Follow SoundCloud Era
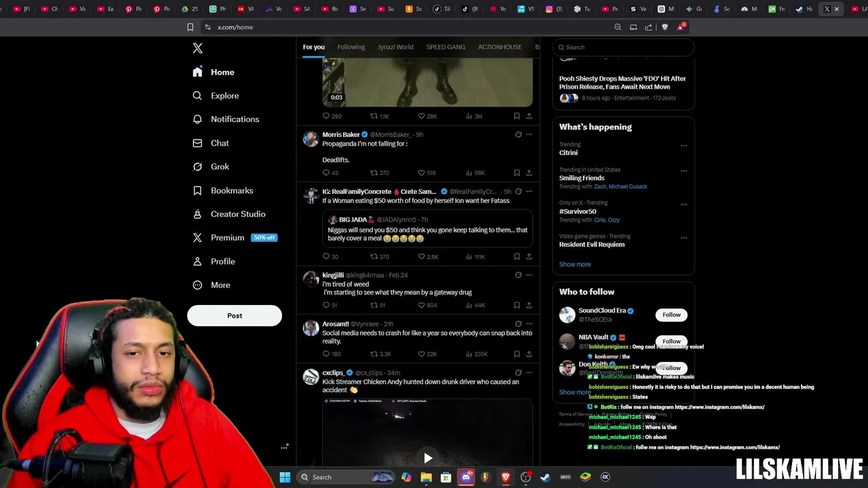Screen dimensions: 868x488 (671, 314)
